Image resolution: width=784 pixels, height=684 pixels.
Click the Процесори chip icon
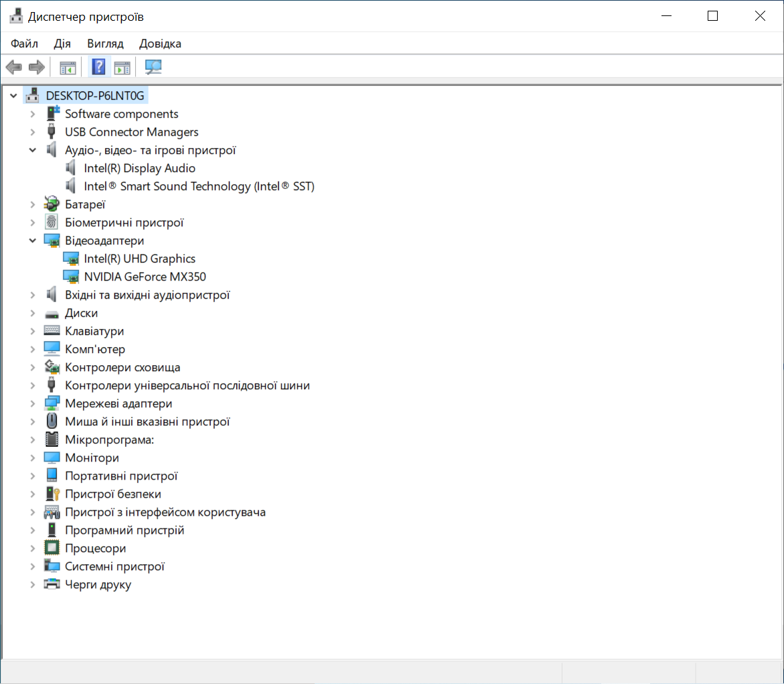tap(52, 548)
